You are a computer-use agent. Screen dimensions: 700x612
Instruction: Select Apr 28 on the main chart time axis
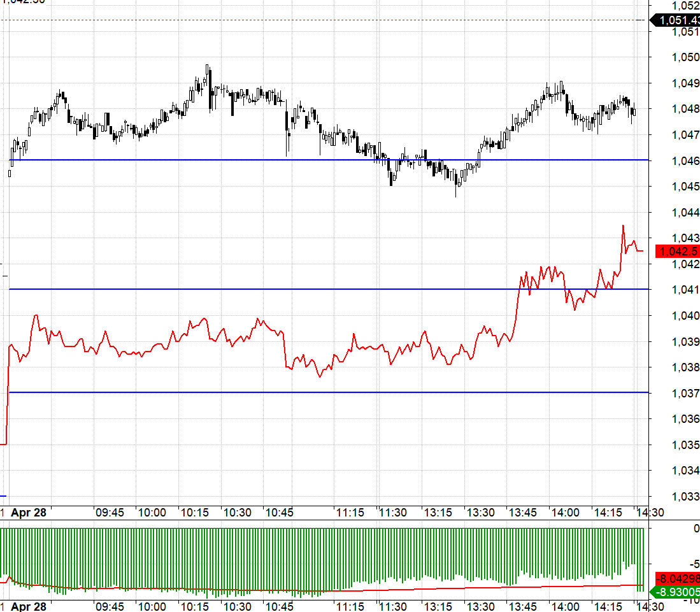[29, 513]
